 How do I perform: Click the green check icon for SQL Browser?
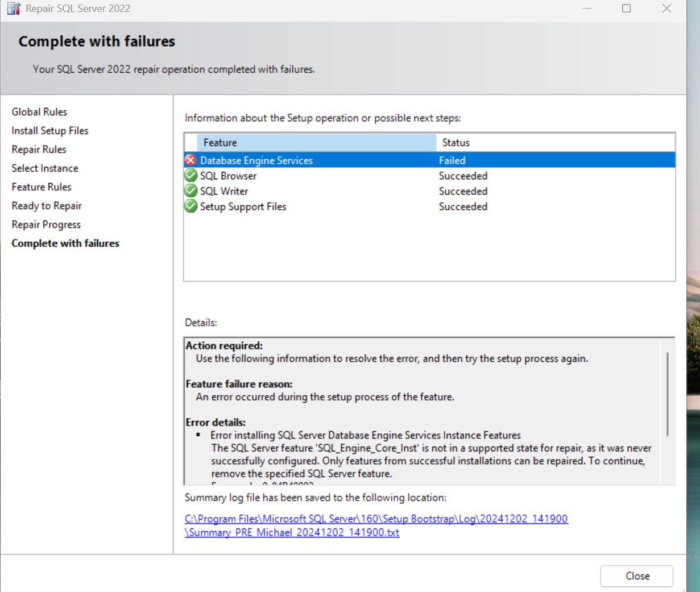[x=191, y=176]
